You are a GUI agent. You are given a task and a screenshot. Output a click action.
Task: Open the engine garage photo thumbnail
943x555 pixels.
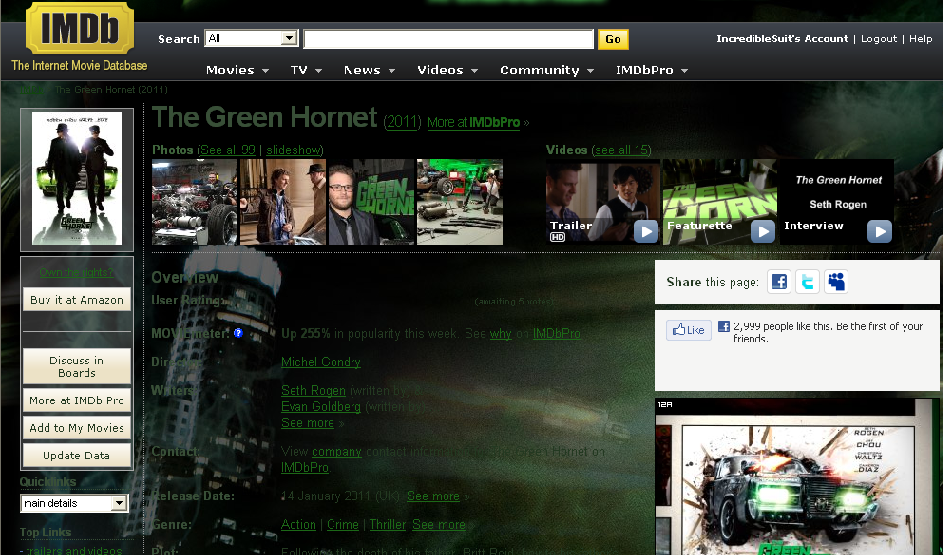pyautogui.click(x=195, y=202)
